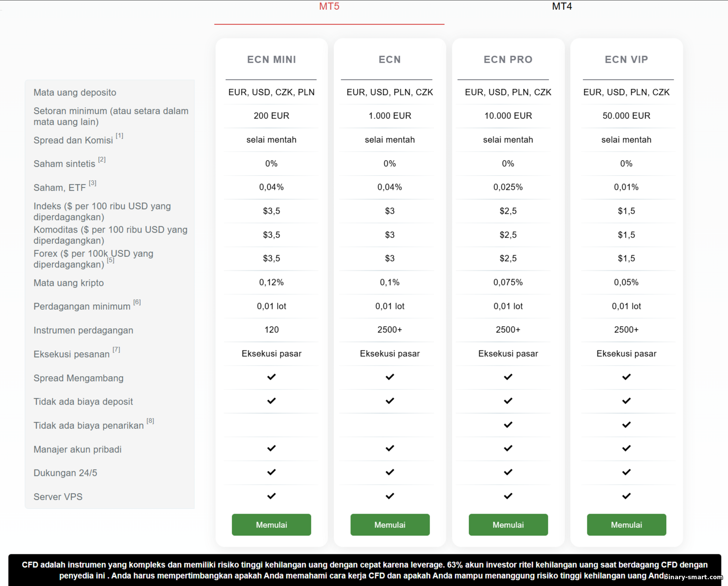Click ECN VIP Spread Mengambang checkmark
This screenshot has height=586, width=728.
point(627,377)
